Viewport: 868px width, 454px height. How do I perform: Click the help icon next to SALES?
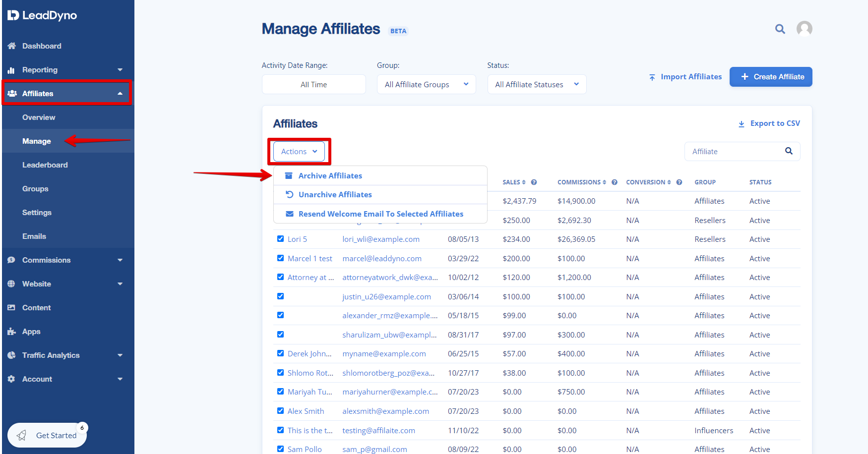(534, 182)
